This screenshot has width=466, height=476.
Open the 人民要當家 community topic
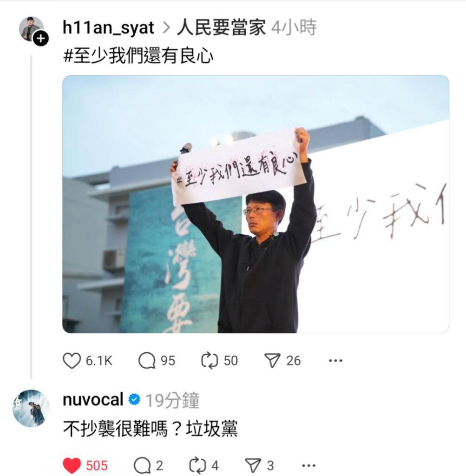pyautogui.click(x=221, y=27)
